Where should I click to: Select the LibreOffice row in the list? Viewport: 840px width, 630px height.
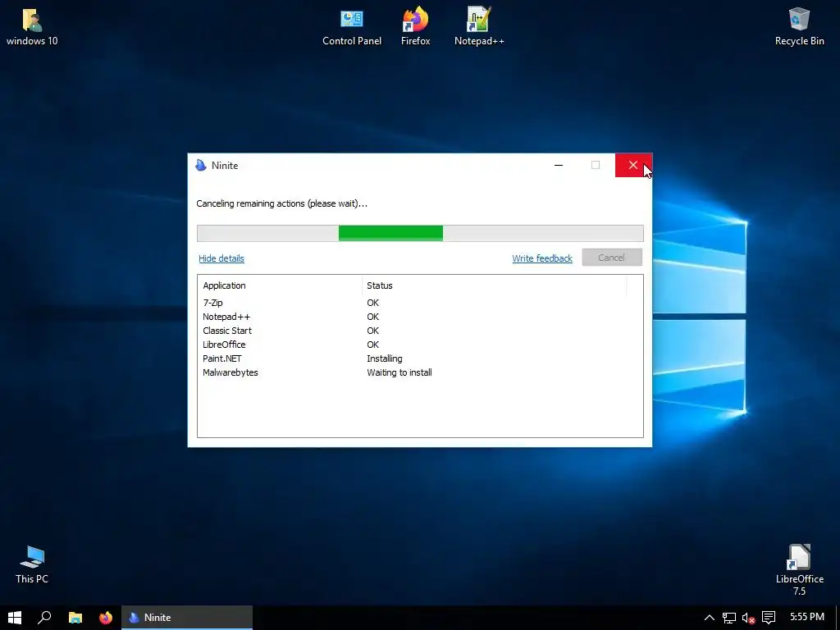tap(420, 345)
